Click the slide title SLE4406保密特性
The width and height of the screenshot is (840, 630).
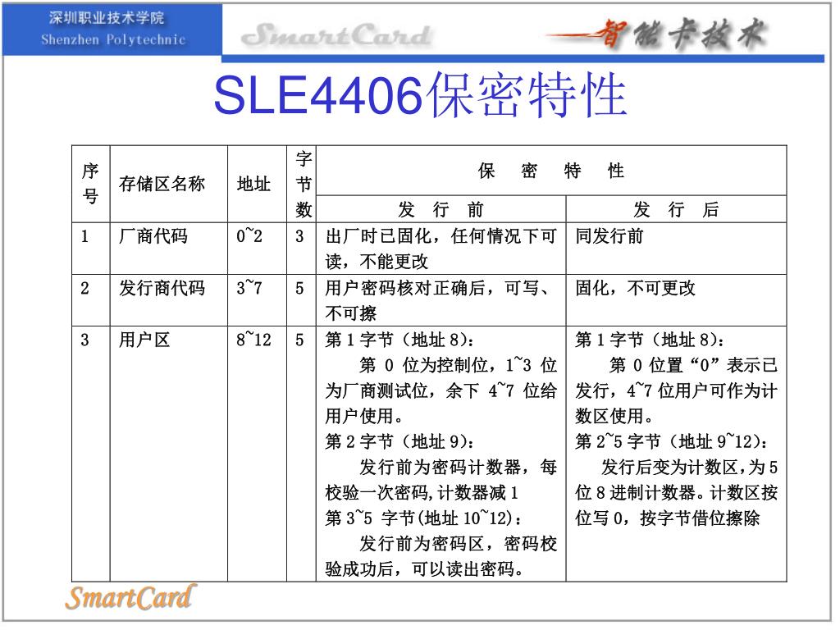[420, 95]
